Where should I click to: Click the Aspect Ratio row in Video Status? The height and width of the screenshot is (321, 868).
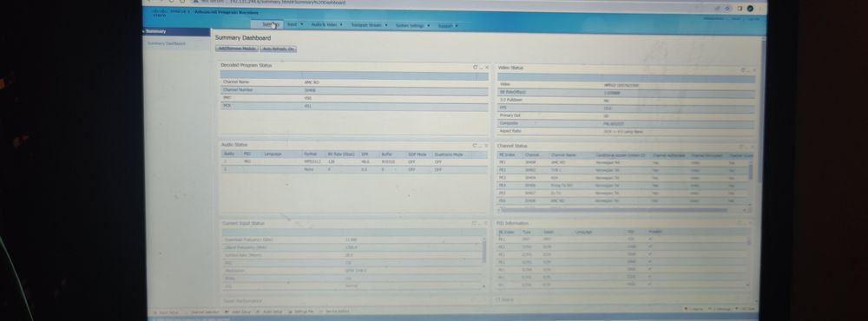point(626,131)
